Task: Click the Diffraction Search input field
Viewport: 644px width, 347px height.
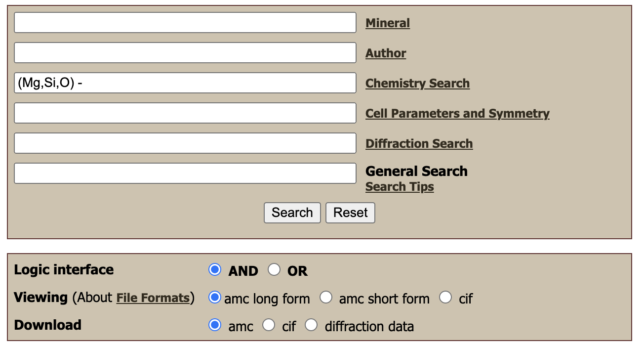Action: click(x=185, y=143)
